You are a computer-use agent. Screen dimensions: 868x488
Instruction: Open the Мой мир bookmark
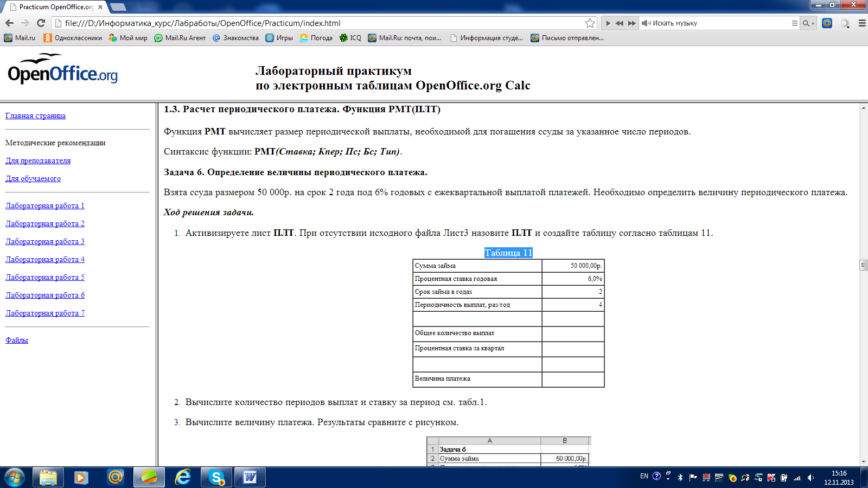click(x=128, y=38)
